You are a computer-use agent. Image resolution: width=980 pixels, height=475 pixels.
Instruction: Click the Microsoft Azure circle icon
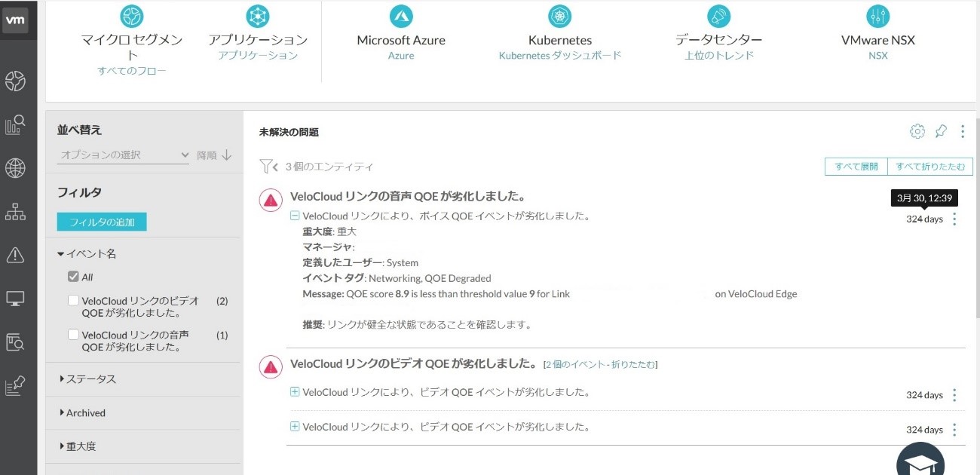[401, 16]
